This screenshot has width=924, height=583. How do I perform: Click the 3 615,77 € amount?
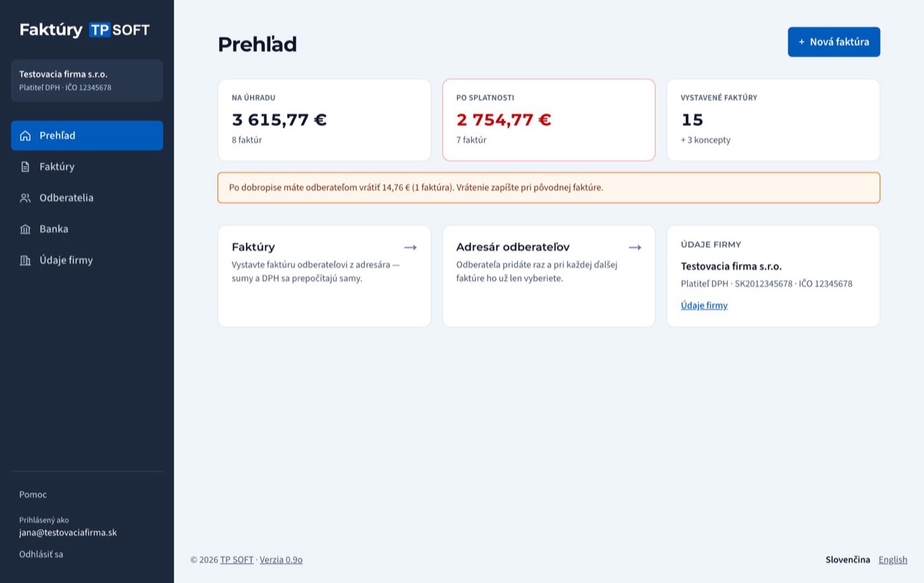280,120
